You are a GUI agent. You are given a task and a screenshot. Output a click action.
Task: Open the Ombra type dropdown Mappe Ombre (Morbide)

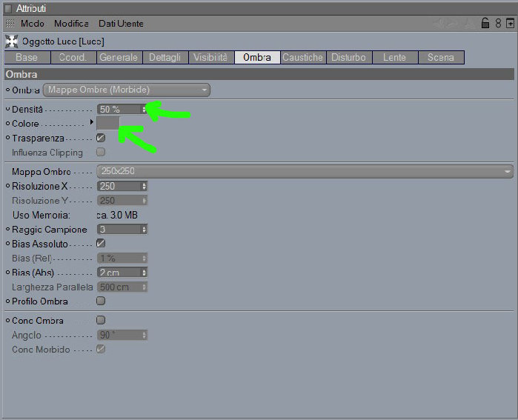(127, 90)
